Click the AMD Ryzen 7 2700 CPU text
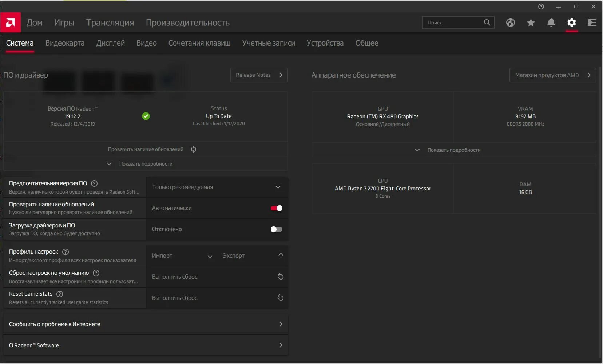Screen dimensions: 603x364 point(383,189)
